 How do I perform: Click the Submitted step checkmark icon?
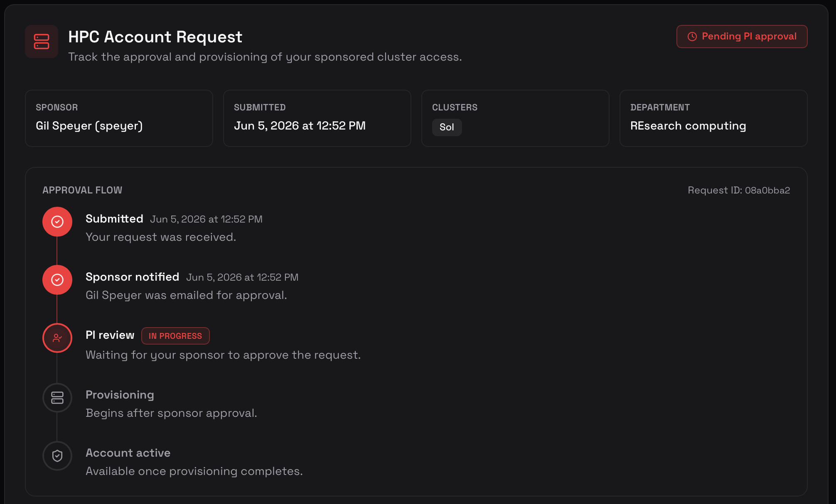click(x=57, y=222)
